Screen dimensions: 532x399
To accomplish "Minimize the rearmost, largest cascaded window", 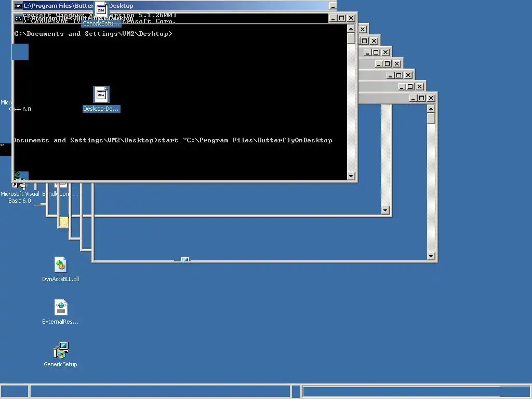I will pyautogui.click(x=413, y=98).
